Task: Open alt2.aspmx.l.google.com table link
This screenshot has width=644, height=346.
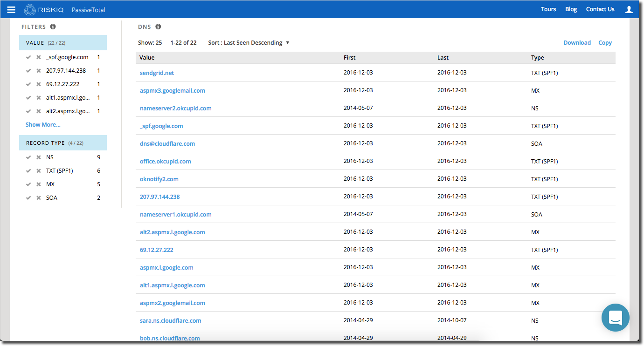Action: tap(172, 232)
